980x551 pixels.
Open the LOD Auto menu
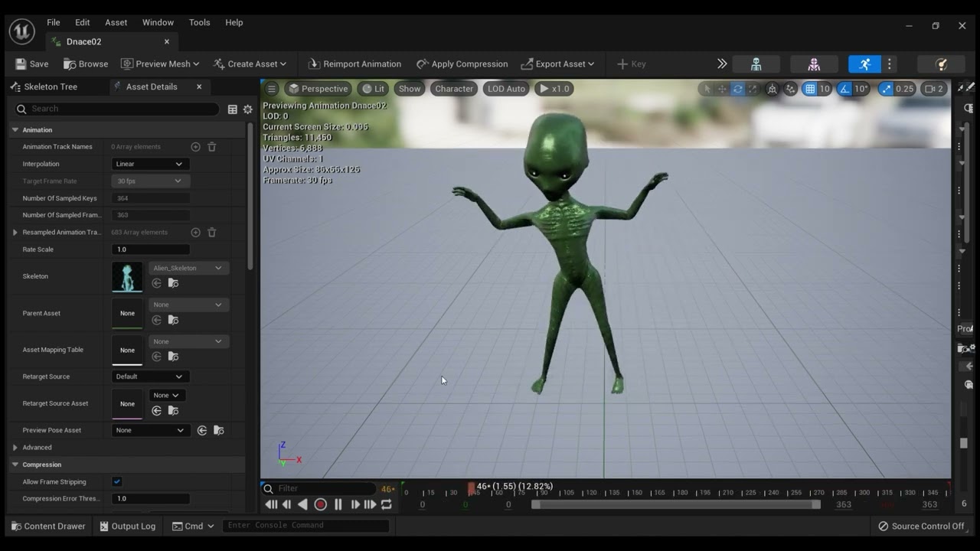point(506,89)
